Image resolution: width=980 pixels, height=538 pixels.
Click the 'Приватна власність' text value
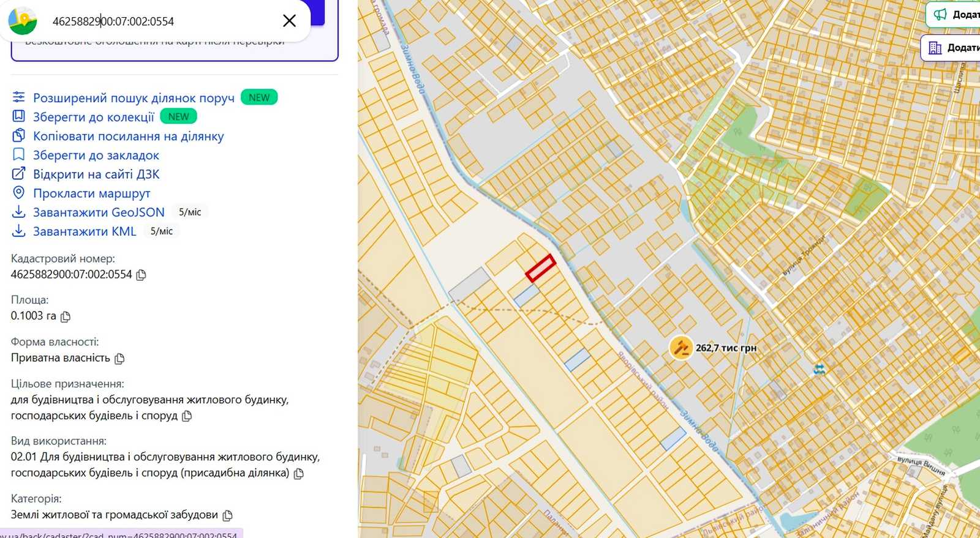click(61, 358)
